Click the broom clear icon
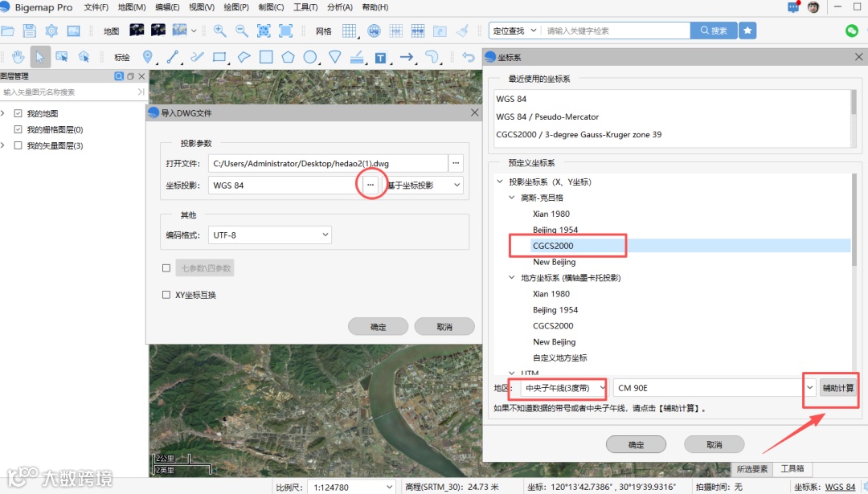 462,31
